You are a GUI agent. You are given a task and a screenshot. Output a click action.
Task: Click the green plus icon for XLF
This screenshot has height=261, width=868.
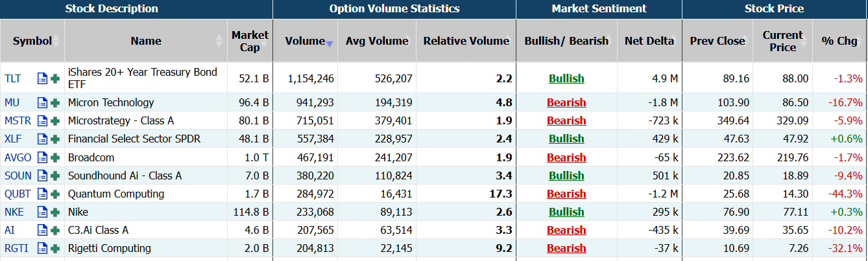[55, 139]
